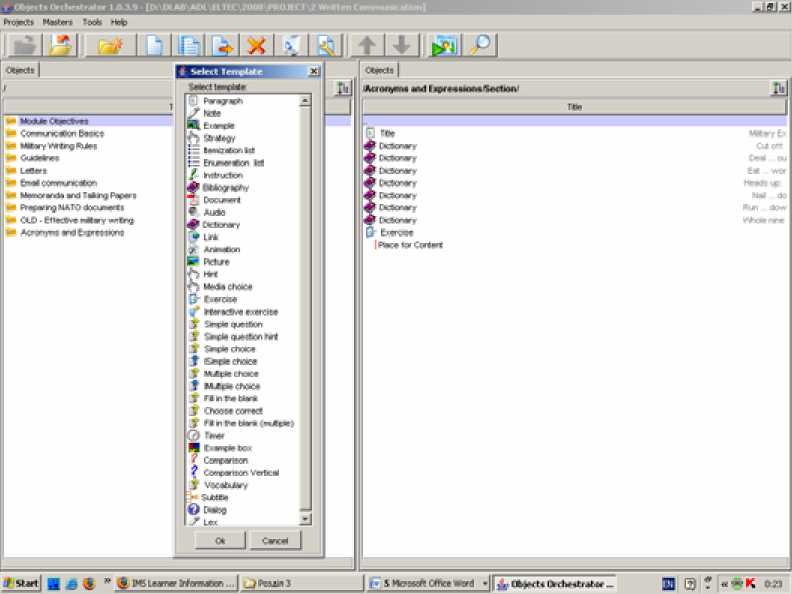
Task: Open the Projects menu
Action: pos(18,22)
